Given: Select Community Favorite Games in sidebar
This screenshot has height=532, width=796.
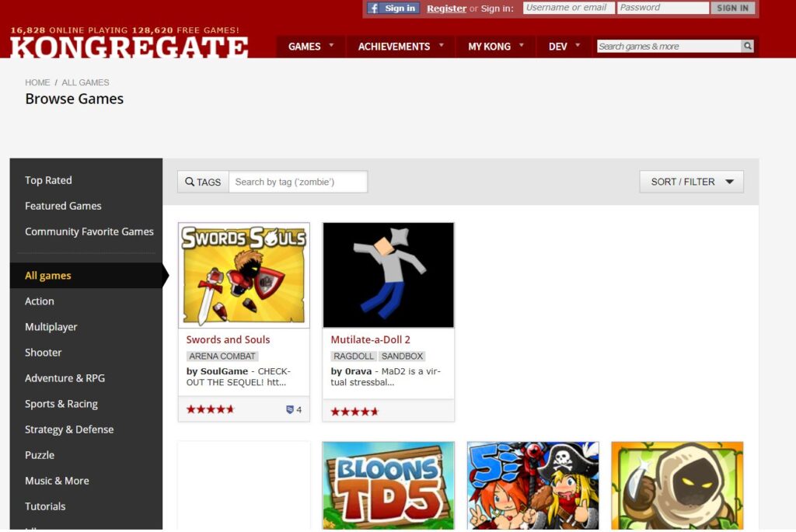Looking at the screenshot, I should point(89,231).
